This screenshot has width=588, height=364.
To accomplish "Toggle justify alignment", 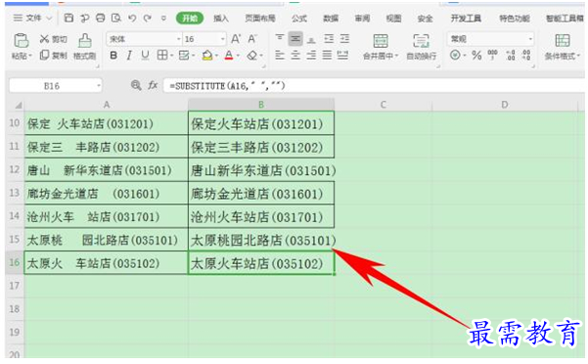I will click(x=327, y=56).
